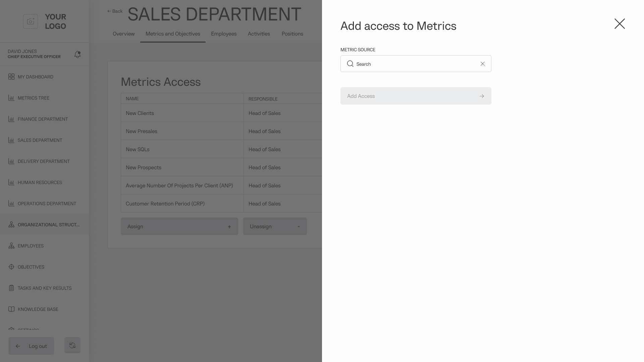Click the Assign button
This screenshot has width=644, height=362.
179,226
